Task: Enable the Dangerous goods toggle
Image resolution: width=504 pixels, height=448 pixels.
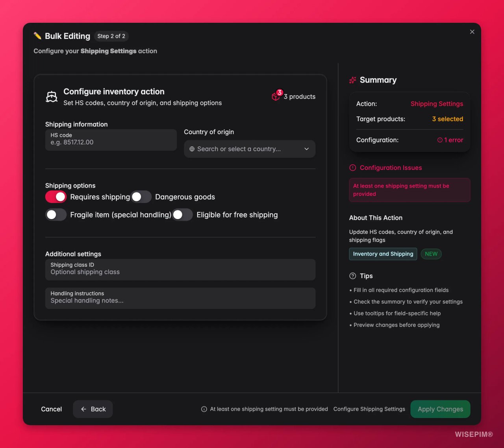Action: point(141,197)
